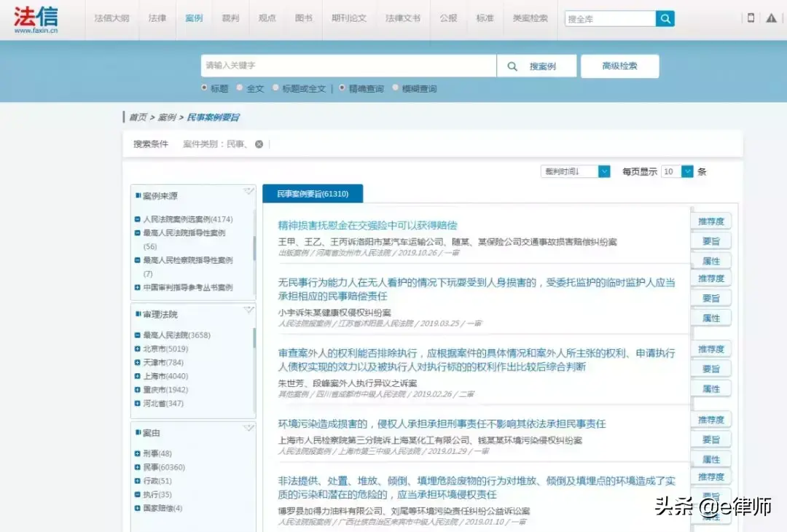
Task: Open 法信大纲 in the top navigation
Action: coord(112,18)
